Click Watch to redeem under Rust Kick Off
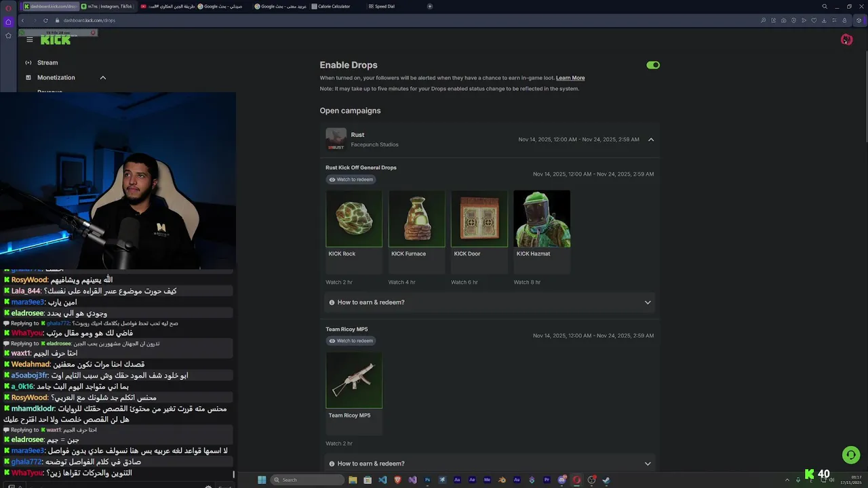 click(351, 180)
